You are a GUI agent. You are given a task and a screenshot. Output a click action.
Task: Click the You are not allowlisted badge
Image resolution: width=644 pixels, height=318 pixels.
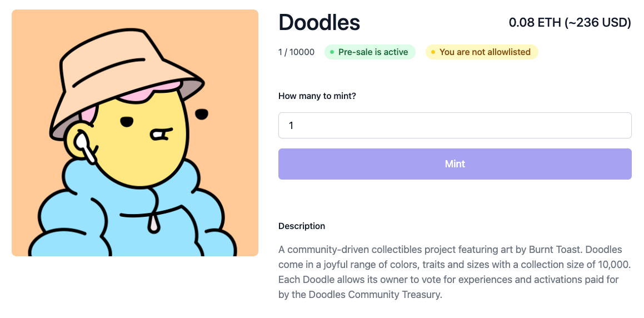point(481,52)
